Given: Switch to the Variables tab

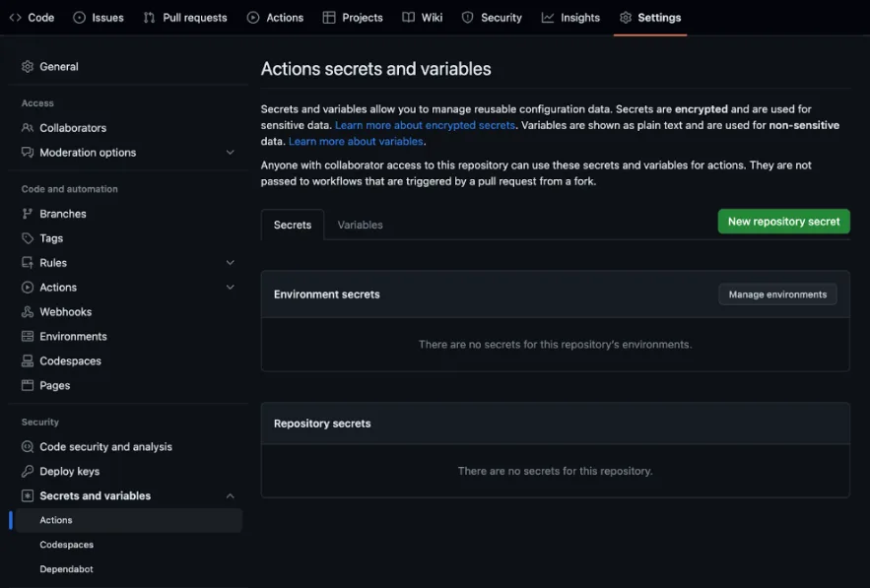Looking at the screenshot, I should click(x=360, y=225).
